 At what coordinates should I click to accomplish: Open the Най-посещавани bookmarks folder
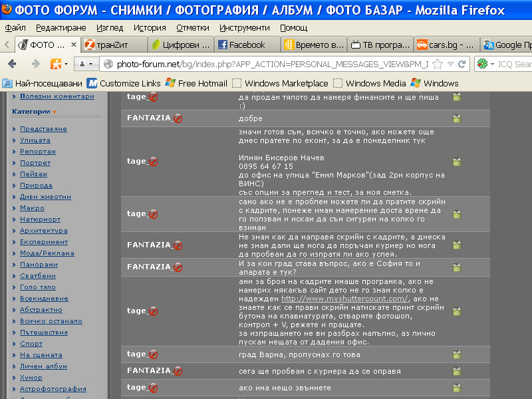pos(43,83)
